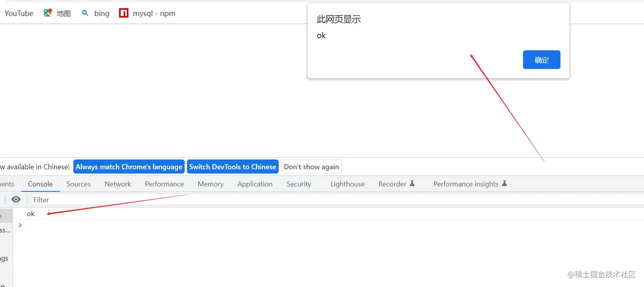The height and width of the screenshot is (287, 644).
Task: Click Switch DevTools to Chinese
Action: coord(233,166)
